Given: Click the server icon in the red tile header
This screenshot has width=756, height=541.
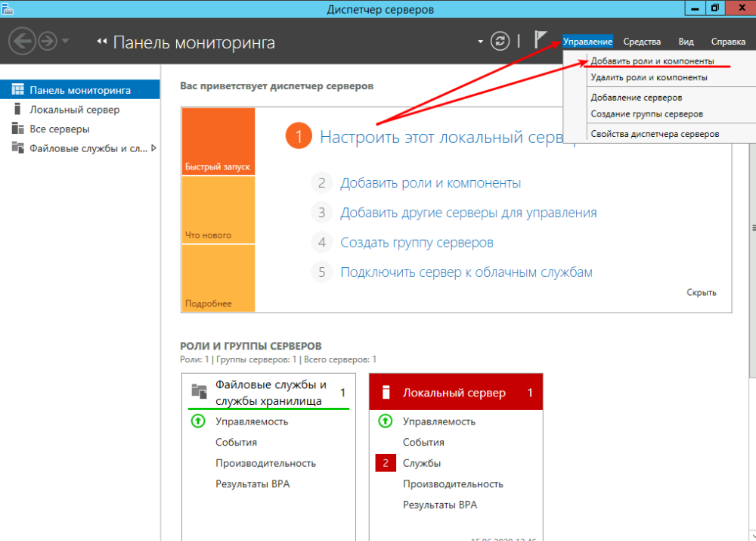Looking at the screenshot, I should click(386, 392).
